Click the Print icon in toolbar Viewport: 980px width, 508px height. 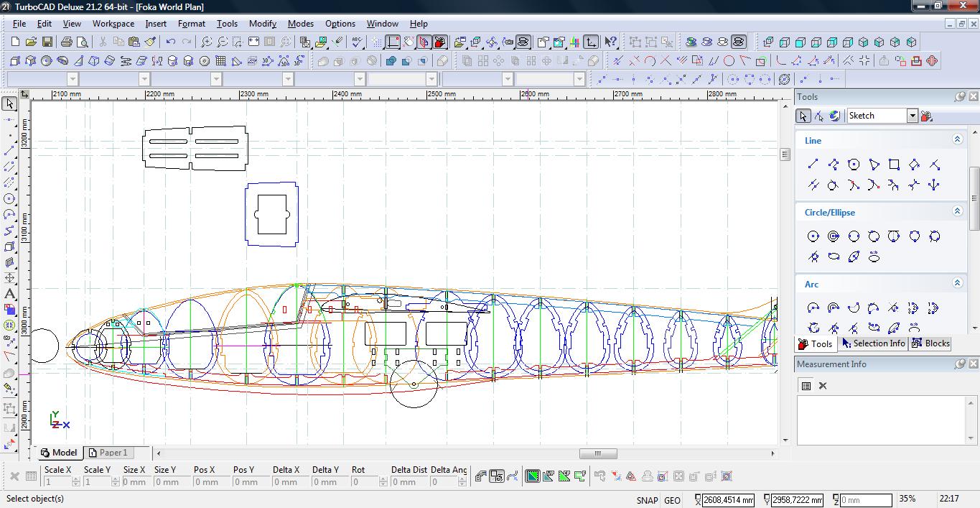67,42
